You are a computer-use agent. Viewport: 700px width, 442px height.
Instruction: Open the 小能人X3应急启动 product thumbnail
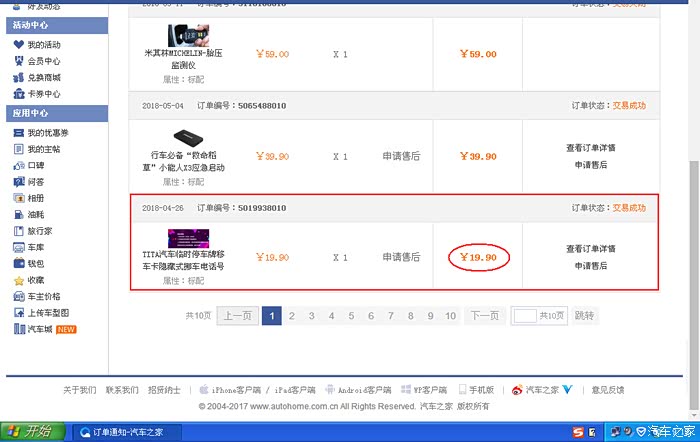(x=188, y=138)
